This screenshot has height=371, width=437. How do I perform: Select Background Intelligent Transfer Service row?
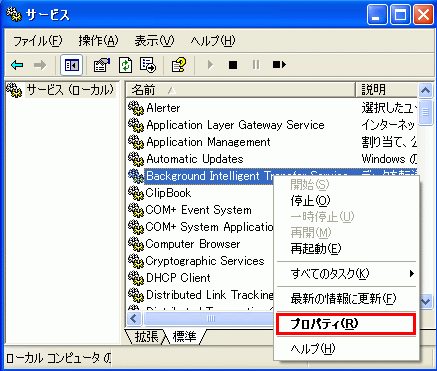tap(210, 175)
